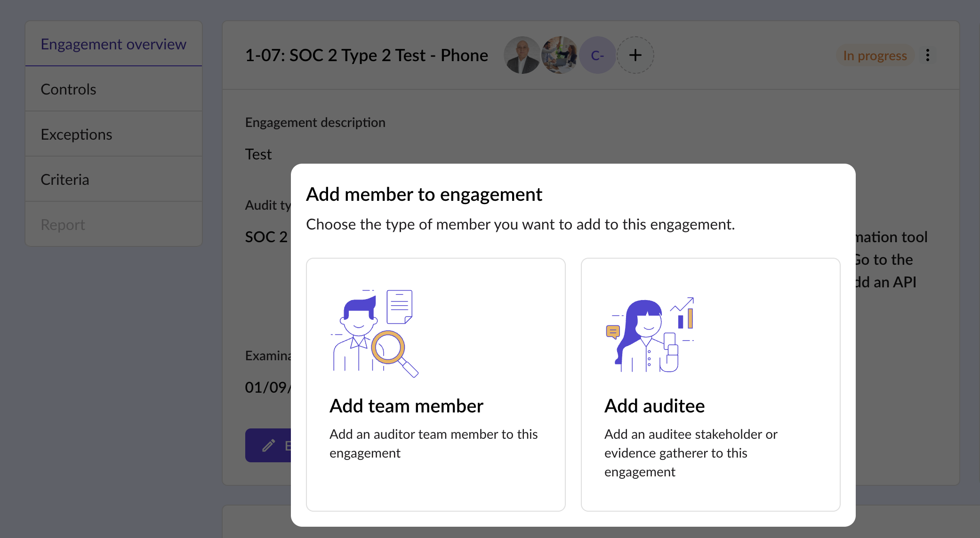
Task: Open the three-dot options menu
Action: click(x=927, y=55)
